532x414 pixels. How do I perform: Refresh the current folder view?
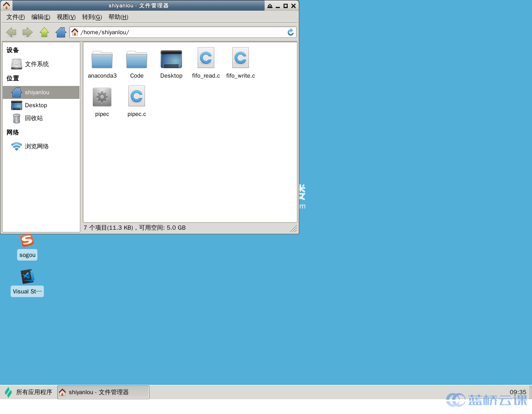coord(290,32)
